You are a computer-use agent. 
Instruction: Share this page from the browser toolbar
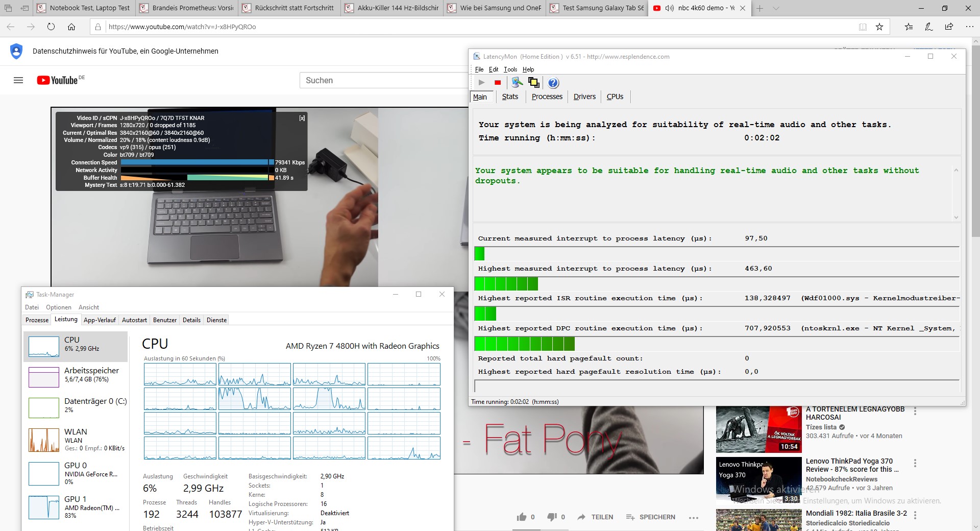click(949, 27)
